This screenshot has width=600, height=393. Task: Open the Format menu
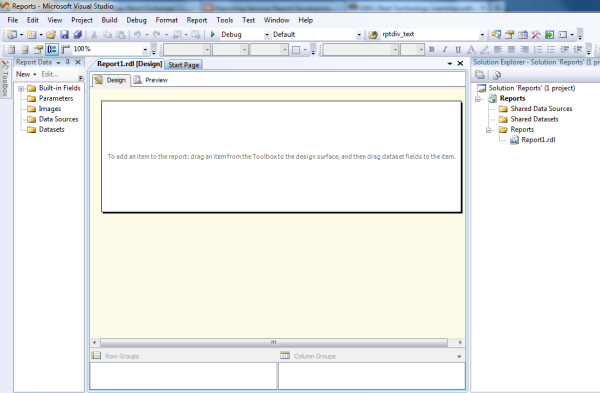tap(166, 20)
